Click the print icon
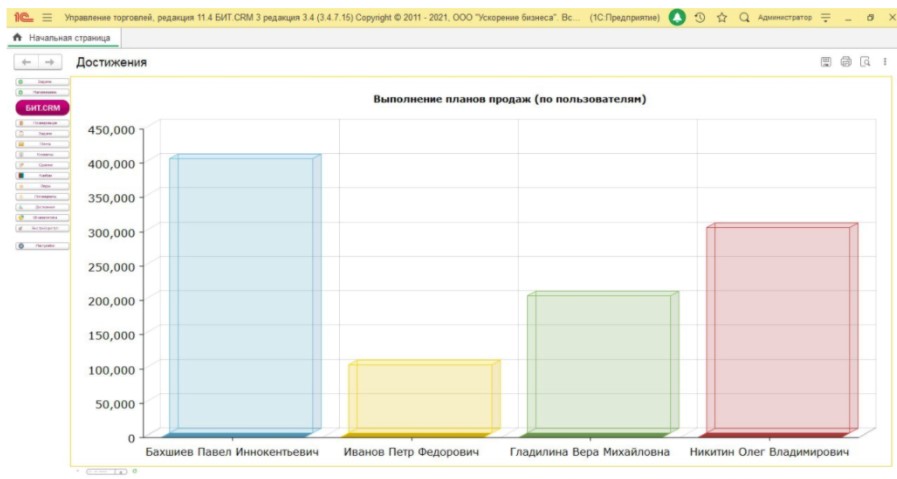This screenshot has height=479, width=897. tap(846, 62)
